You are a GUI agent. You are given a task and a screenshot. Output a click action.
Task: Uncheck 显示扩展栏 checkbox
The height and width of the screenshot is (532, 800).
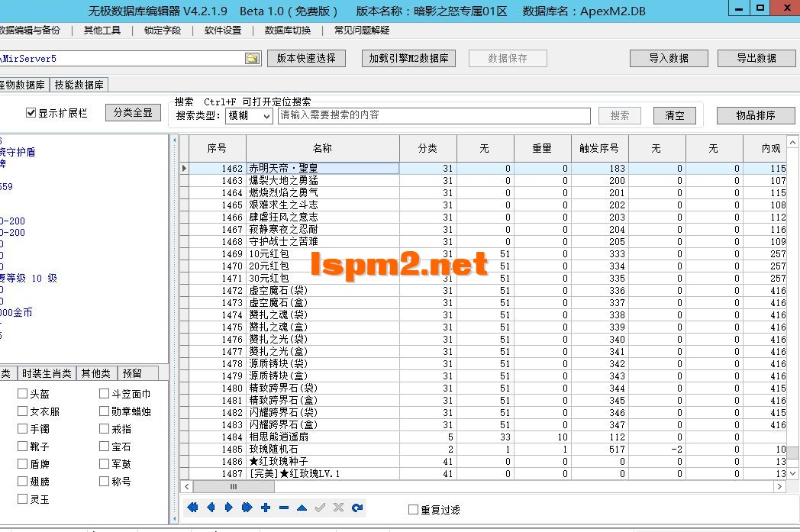coord(31,113)
